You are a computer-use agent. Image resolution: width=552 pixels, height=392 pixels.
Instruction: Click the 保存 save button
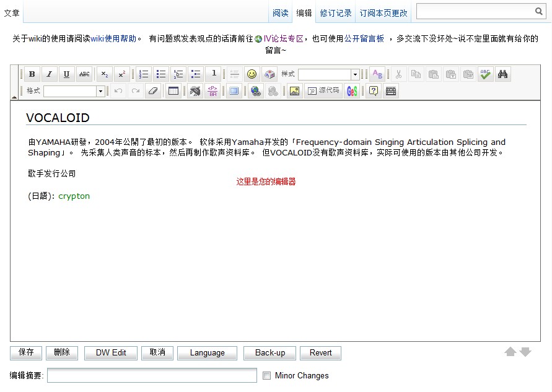[x=26, y=352]
